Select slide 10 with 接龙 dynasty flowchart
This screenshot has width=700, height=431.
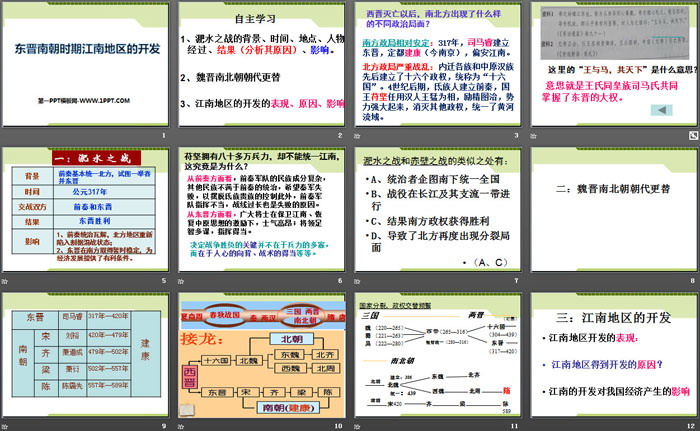262,355
